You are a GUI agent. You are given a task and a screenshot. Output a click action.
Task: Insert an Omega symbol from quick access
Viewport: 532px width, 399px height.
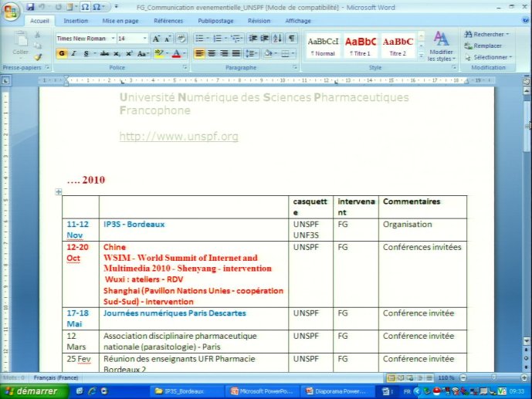tap(85, 7)
